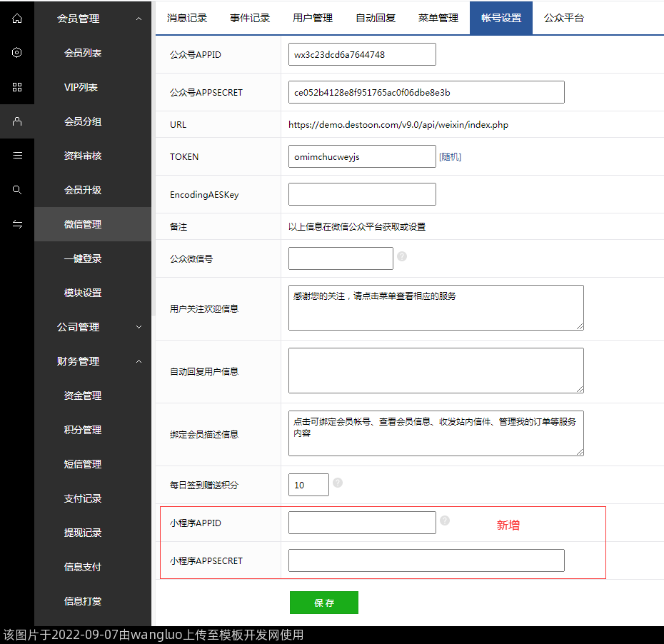Image resolution: width=664 pixels, height=644 pixels.
Task: Open 会员列表 in the sidebar
Action: 83,53
